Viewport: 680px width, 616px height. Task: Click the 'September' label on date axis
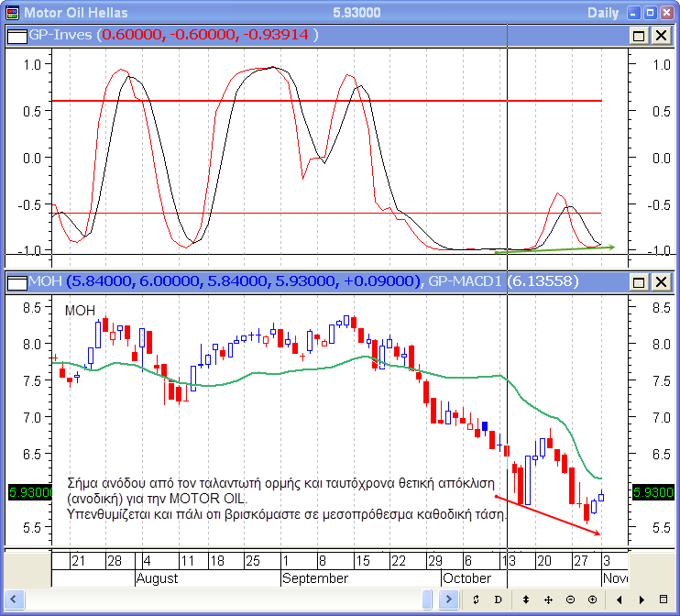pos(314,578)
